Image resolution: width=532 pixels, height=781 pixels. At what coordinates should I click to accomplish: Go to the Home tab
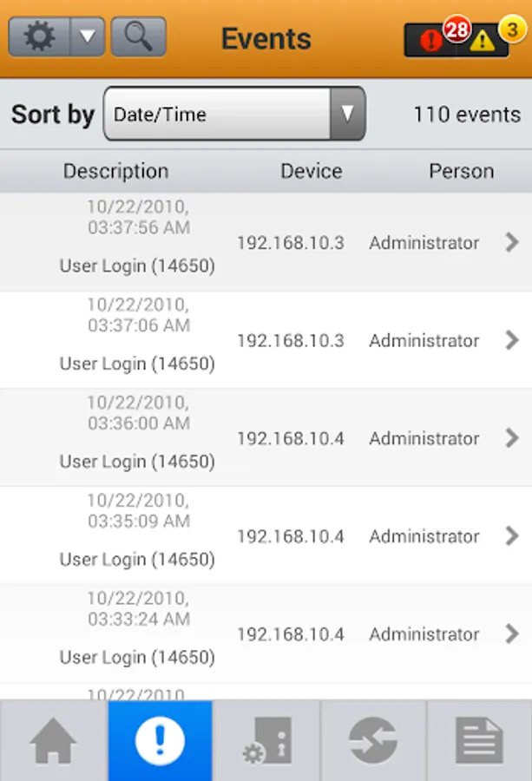pos(54,742)
